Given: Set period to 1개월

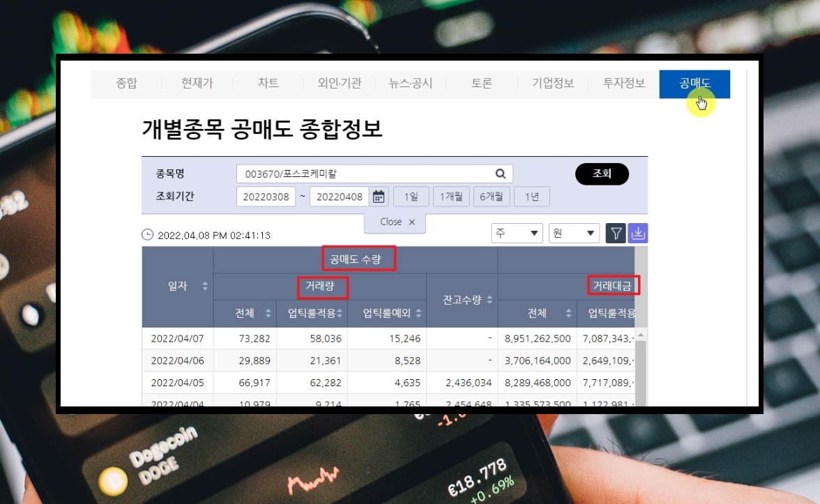Looking at the screenshot, I should tap(450, 197).
